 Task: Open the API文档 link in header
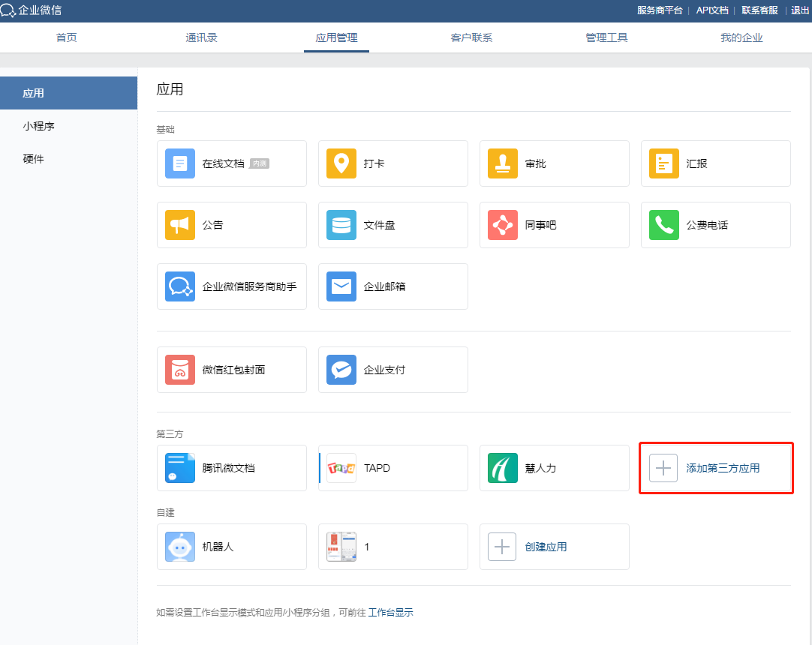712,10
